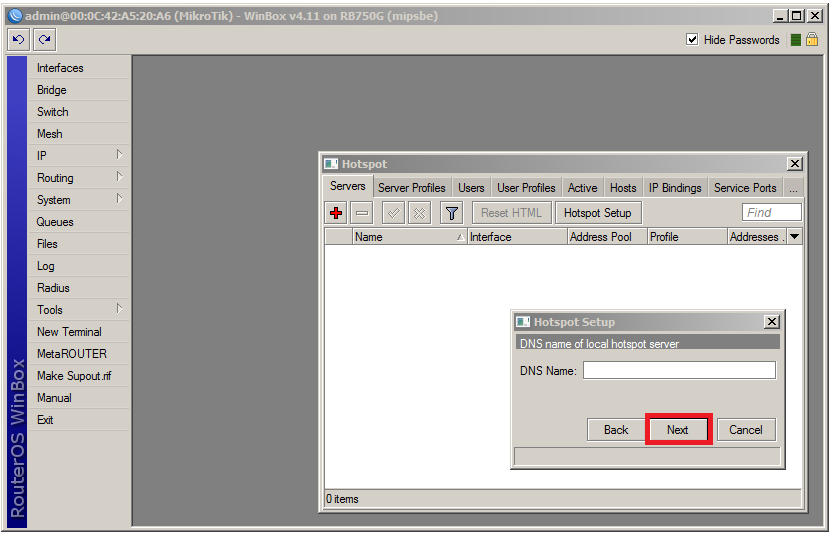
Task: Click the undo arrow icon
Action: point(18,40)
